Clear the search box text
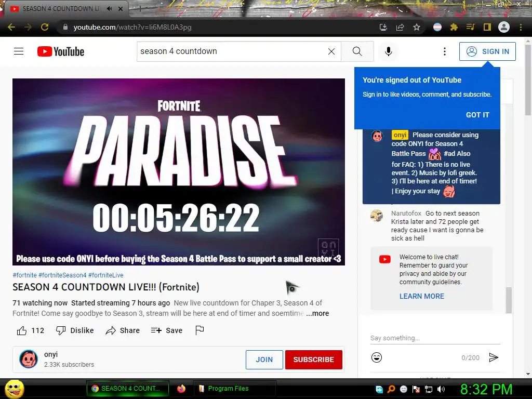Image resolution: width=532 pixels, height=399 pixels. click(331, 51)
